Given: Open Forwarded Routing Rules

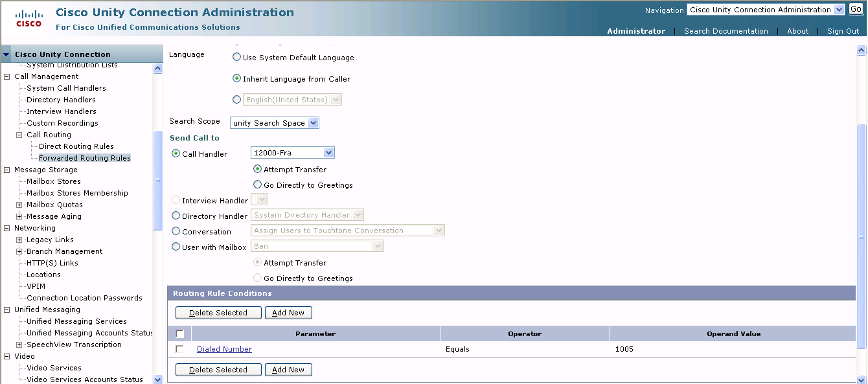Looking at the screenshot, I should tap(84, 158).
